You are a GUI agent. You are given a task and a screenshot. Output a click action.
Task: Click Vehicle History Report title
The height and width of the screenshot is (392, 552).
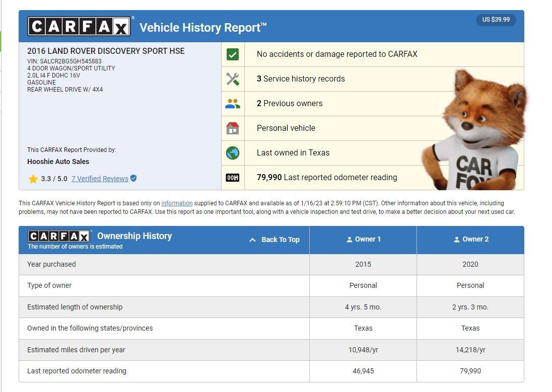point(203,28)
